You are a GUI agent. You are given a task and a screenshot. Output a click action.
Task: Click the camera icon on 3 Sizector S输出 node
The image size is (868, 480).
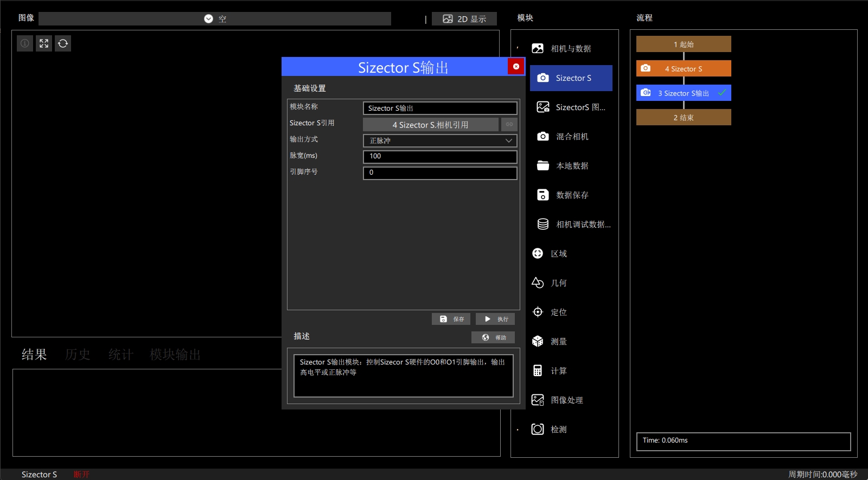tap(646, 93)
